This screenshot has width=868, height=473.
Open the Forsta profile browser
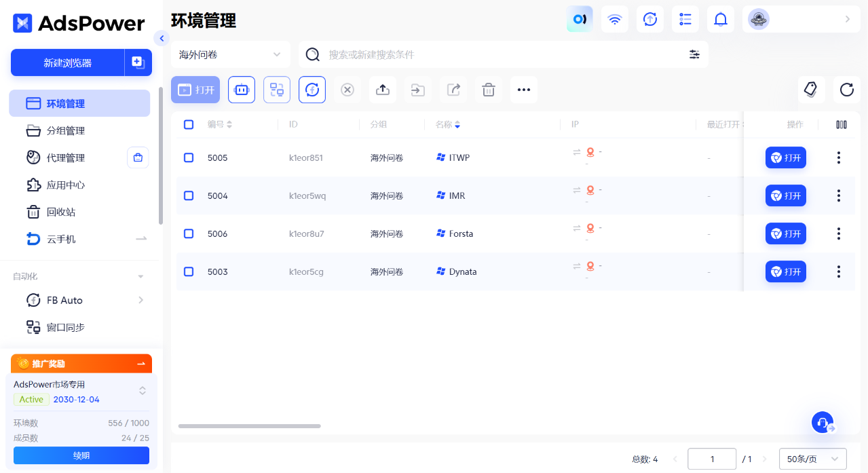click(786, 233)
